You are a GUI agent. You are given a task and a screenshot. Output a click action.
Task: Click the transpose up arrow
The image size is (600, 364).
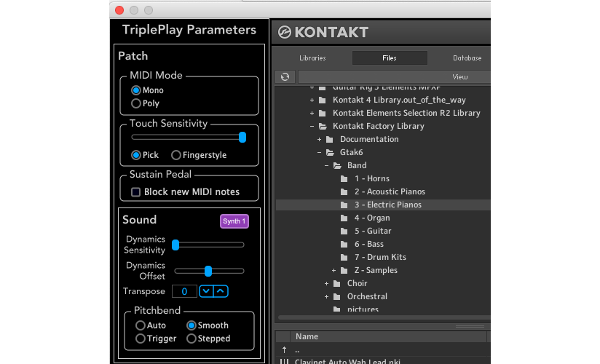tap(221, 291)
